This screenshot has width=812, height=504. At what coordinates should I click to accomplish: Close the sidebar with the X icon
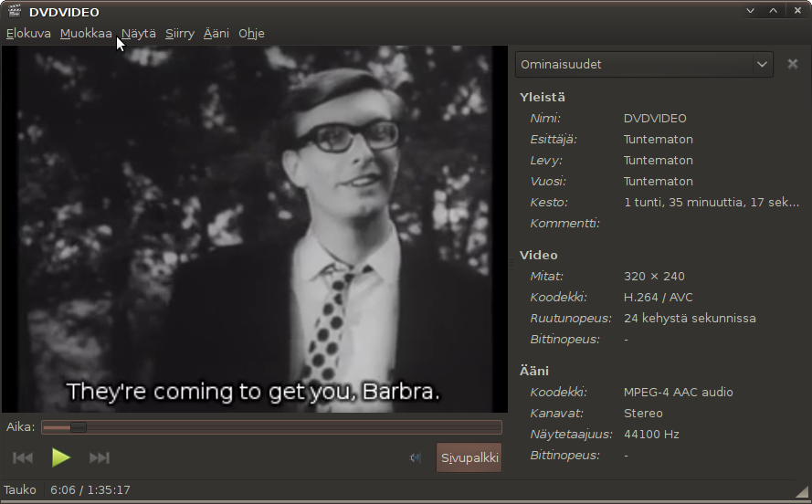[793, 65]
